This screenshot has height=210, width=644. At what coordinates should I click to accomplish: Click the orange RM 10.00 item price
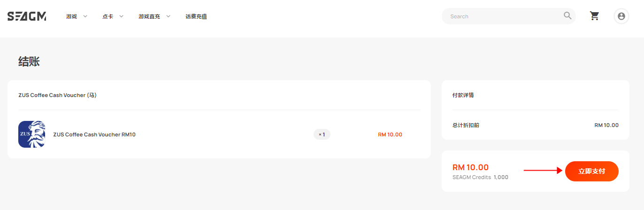pos(390,135)
